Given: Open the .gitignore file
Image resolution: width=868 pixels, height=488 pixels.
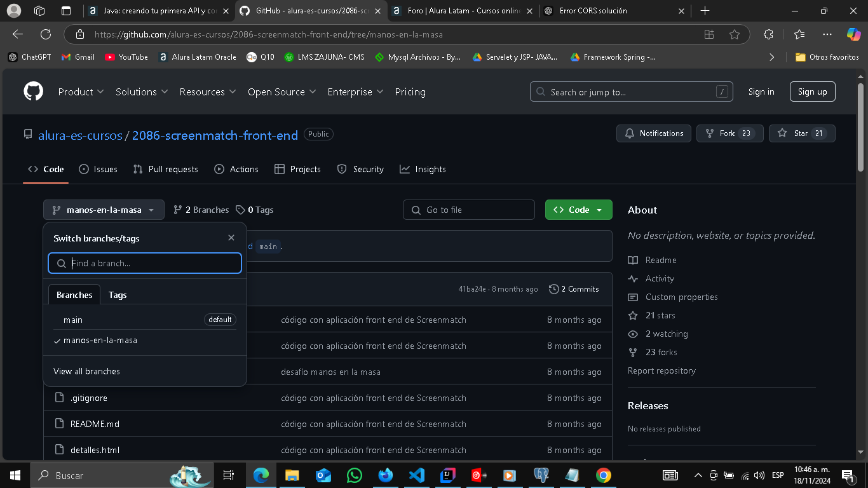Looking at the screenshot, I should click(89, 398).
